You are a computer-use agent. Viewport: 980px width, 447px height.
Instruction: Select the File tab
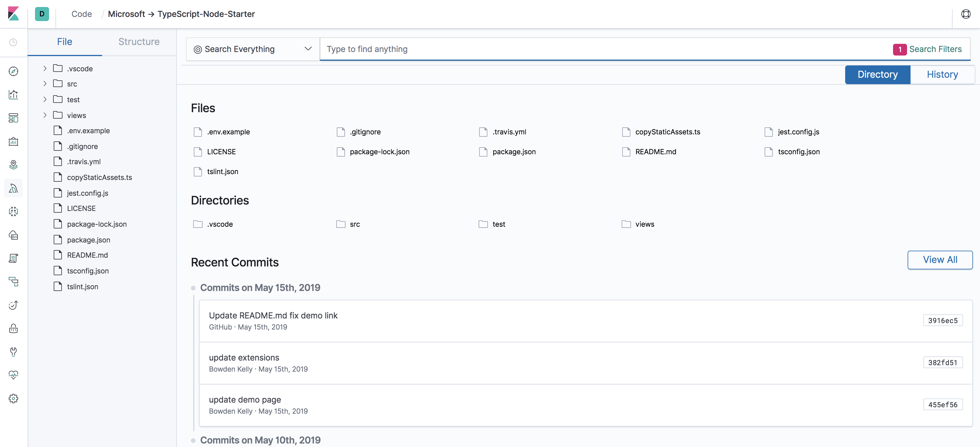64,41
